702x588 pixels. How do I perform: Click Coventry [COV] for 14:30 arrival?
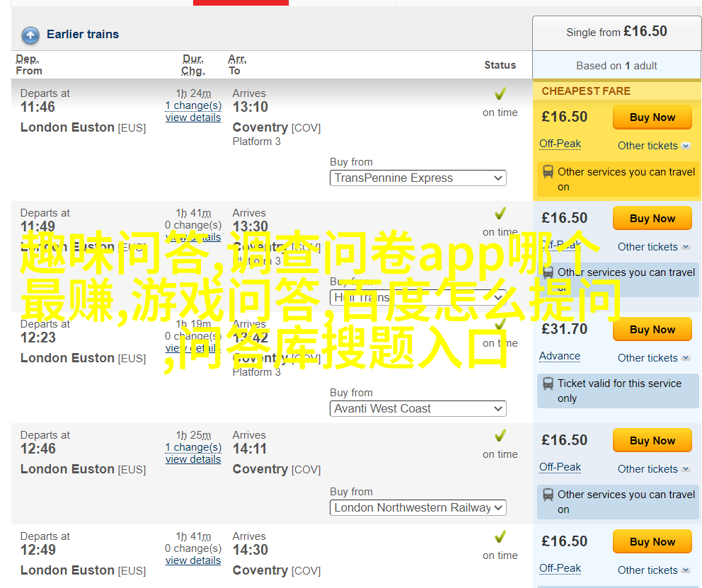(x=277, y=570)
